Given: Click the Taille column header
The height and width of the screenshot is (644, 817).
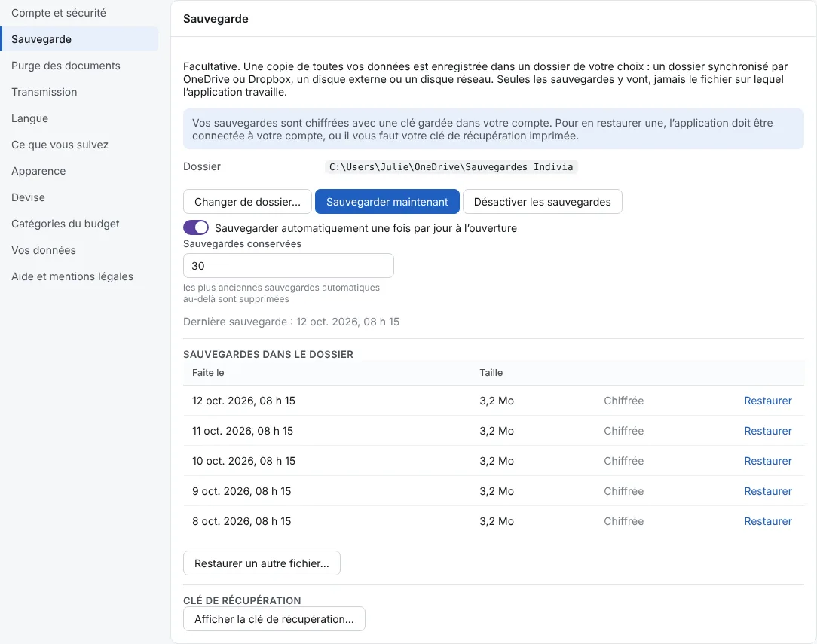Looking at the screenshot, I should tap(491, 373).
